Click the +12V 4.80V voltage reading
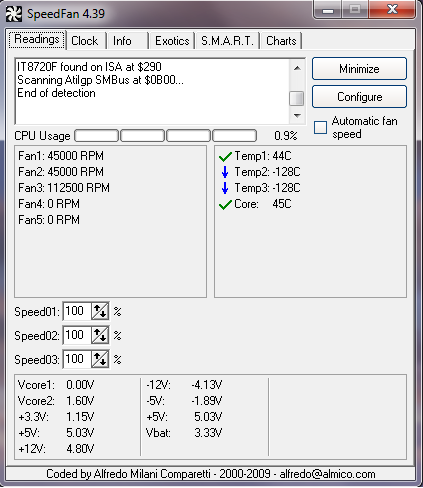 (x=56, y=449)
